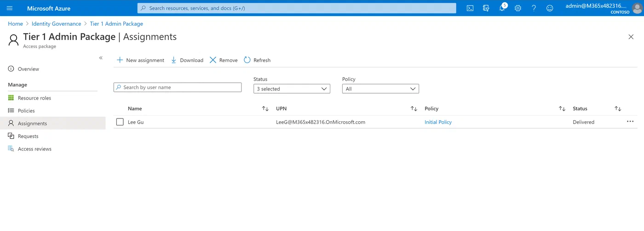Open portal settings gear icon
644x231 pixels.
pos(518,8)
